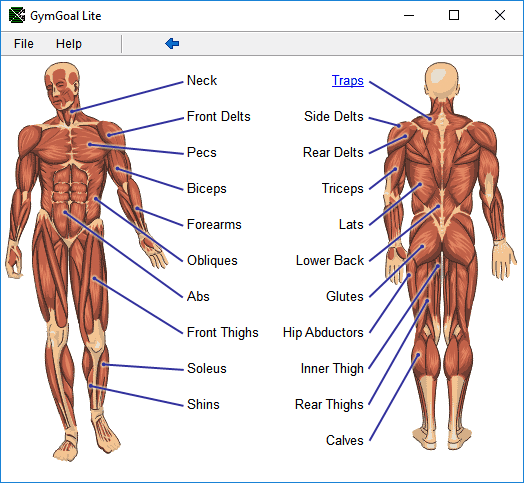Open the Forearms muscle group
The height and width of the screenshot is (483, 524).
[214, 224]
